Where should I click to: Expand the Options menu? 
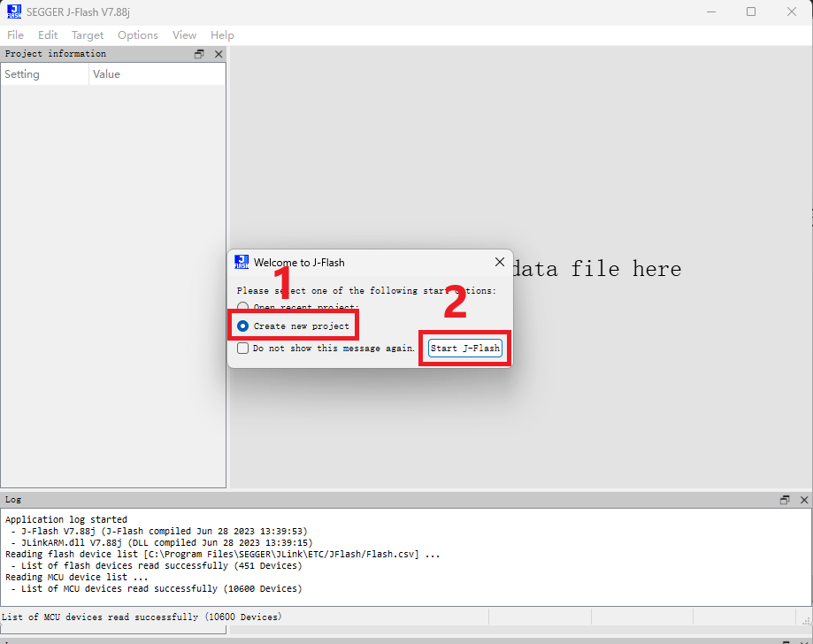coord(138,35)
